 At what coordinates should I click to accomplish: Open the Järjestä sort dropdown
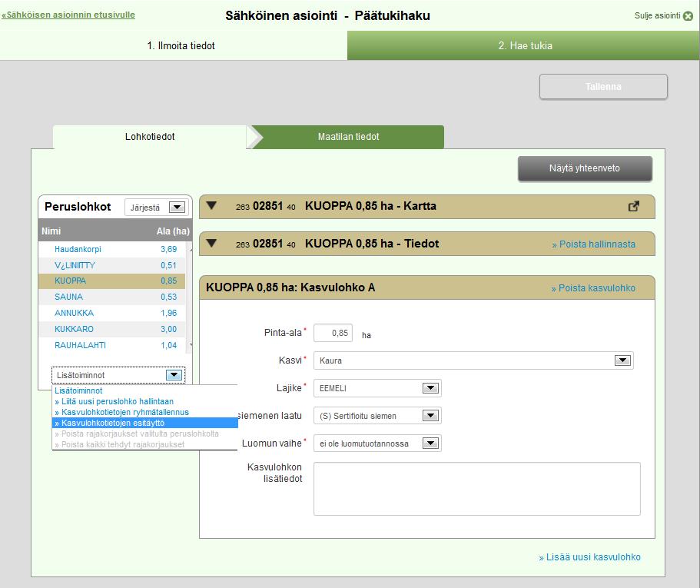coord(156,208)
